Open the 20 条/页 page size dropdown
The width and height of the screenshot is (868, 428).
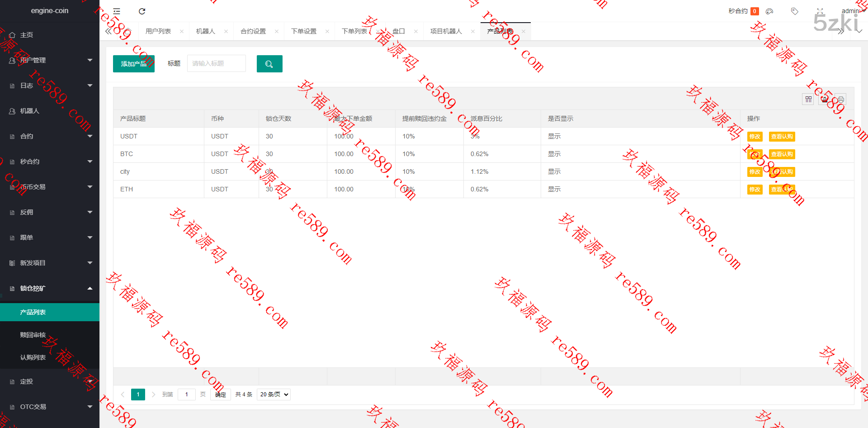274,395
